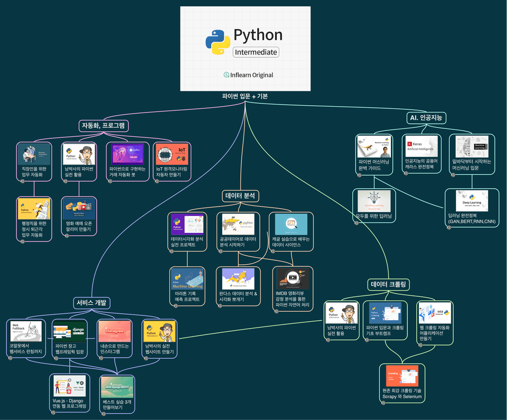The width and height of the screenshot is (507, 420).
Task: Click the Intermediate badge on root image
Action: pyautogui.click(x=256, y=52)
